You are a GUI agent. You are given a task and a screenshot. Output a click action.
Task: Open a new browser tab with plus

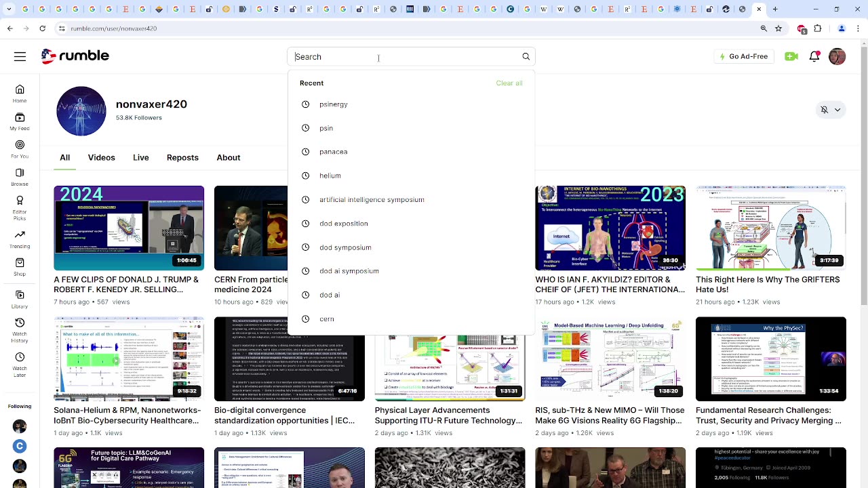(775, 9)
